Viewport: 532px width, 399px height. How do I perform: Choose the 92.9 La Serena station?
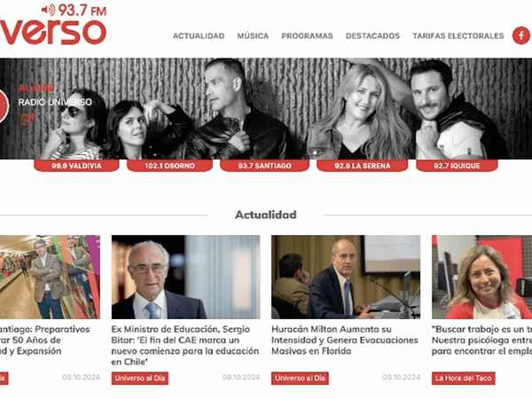[x=363, y=166]
